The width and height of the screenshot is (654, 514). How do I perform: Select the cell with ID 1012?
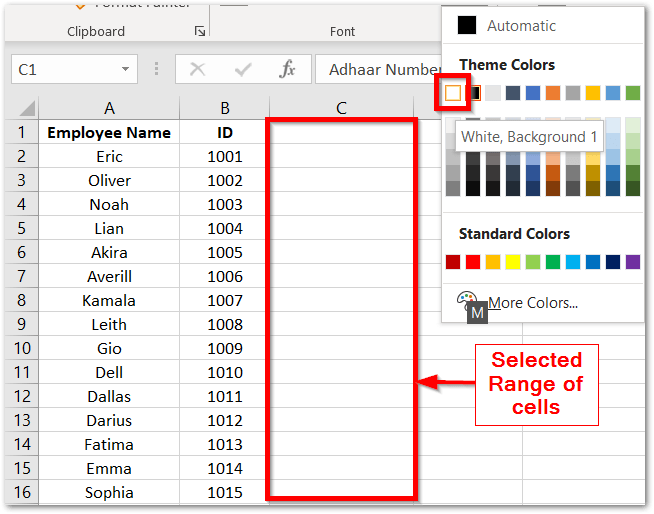[x=225, y=420]
